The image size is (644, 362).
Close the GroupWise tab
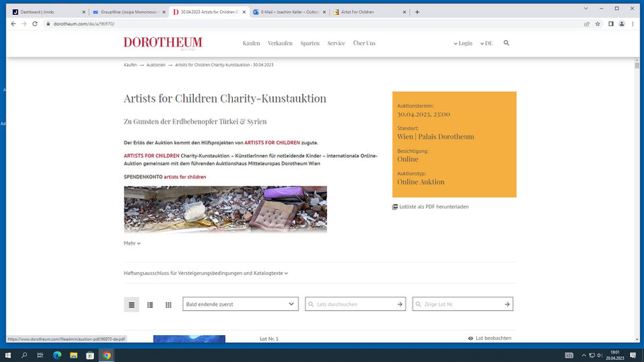pyautogui.click(x=164, y=12)
